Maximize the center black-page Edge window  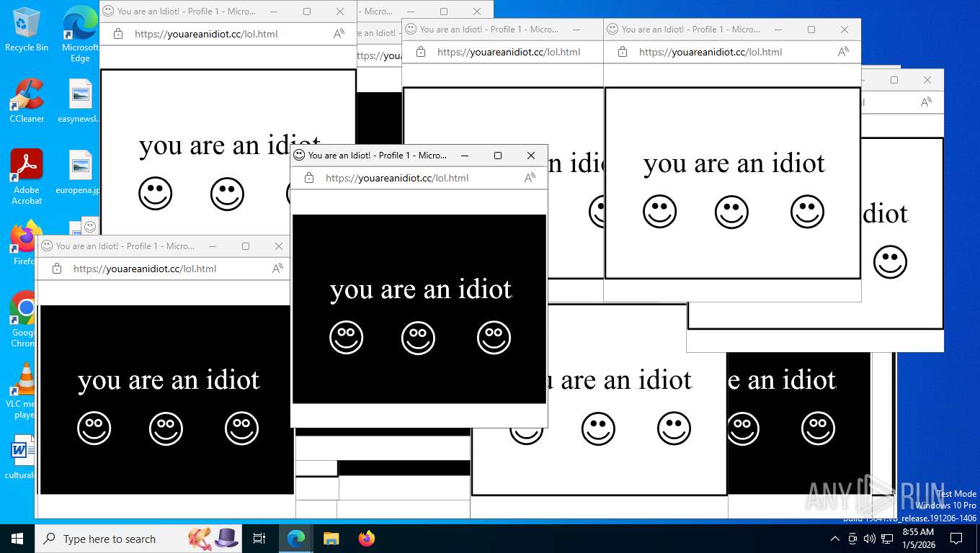tap(498, 156)
